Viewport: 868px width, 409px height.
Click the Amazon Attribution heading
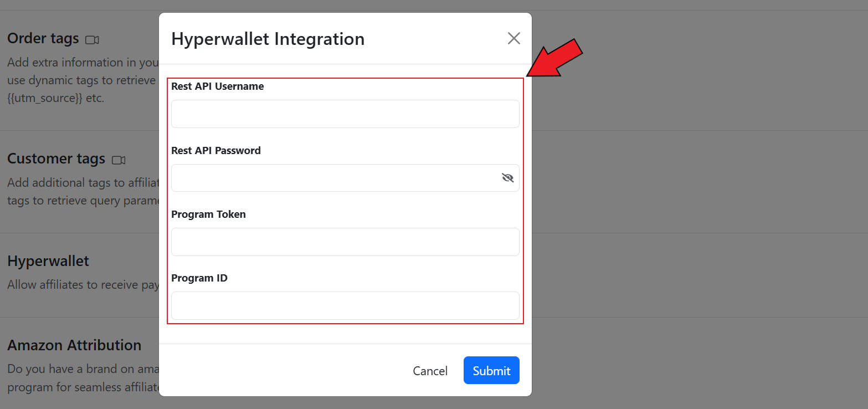click(x=74, y=345)
